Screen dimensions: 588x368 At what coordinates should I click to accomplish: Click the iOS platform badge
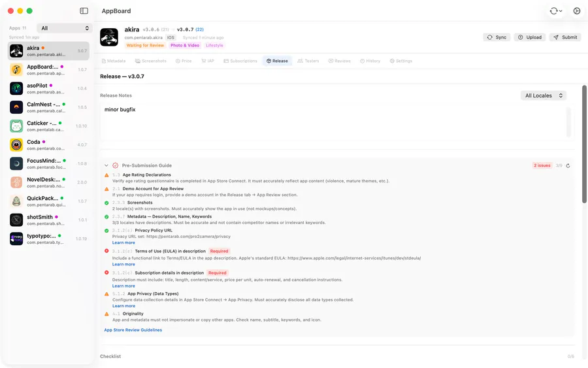pos(171,37)
